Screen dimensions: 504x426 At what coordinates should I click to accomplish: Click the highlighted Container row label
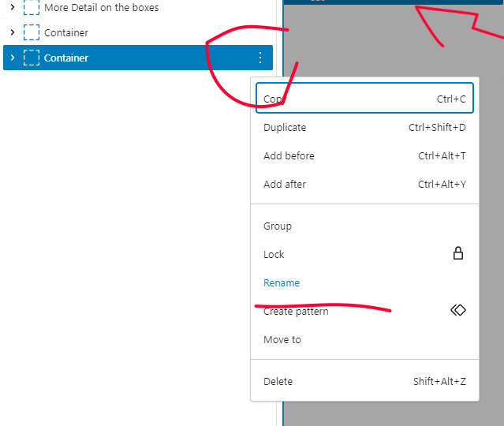[66, 58]
